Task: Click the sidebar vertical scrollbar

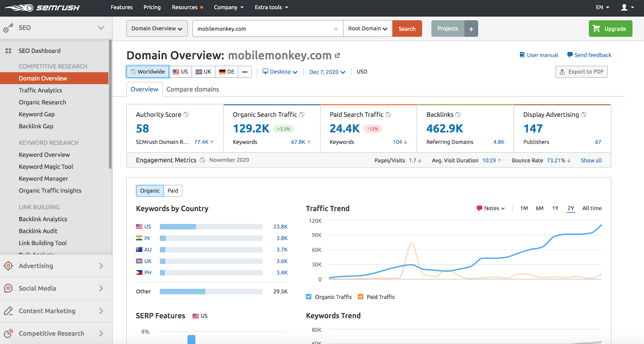Action: point(110,104)
